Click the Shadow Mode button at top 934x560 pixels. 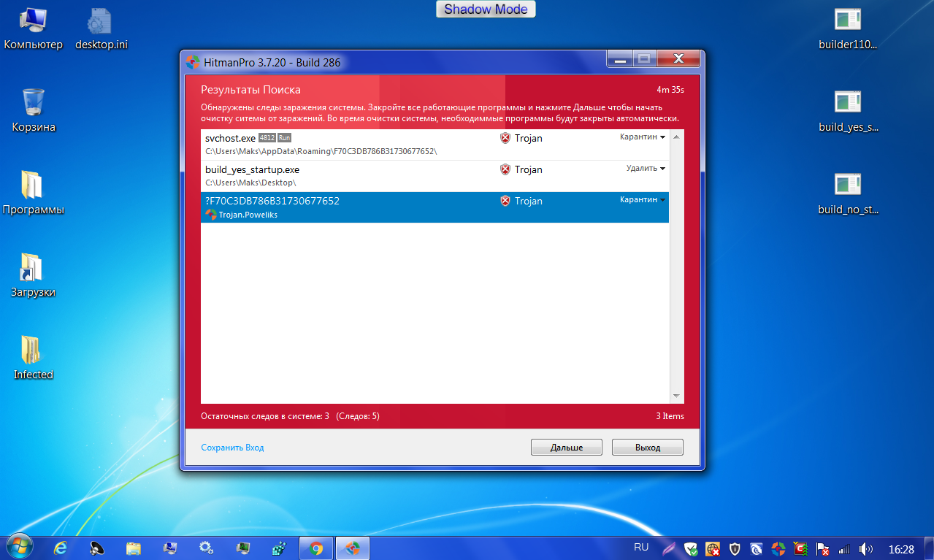[x=486, y=9]
